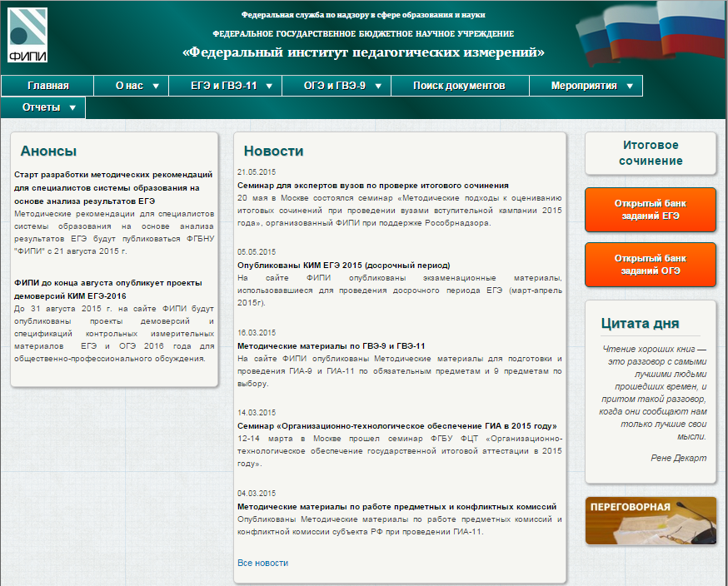
Task: Open the О нас menu item
Action: 130,86
